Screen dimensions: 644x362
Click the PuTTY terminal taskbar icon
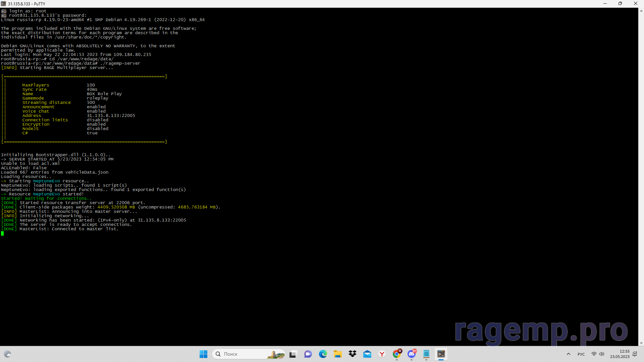tap(441, 354)
